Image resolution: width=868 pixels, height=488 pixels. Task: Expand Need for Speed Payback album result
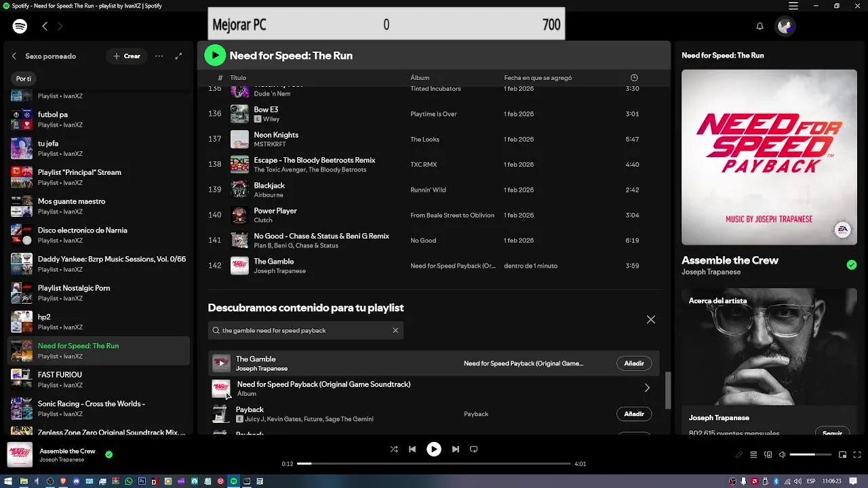647,388
